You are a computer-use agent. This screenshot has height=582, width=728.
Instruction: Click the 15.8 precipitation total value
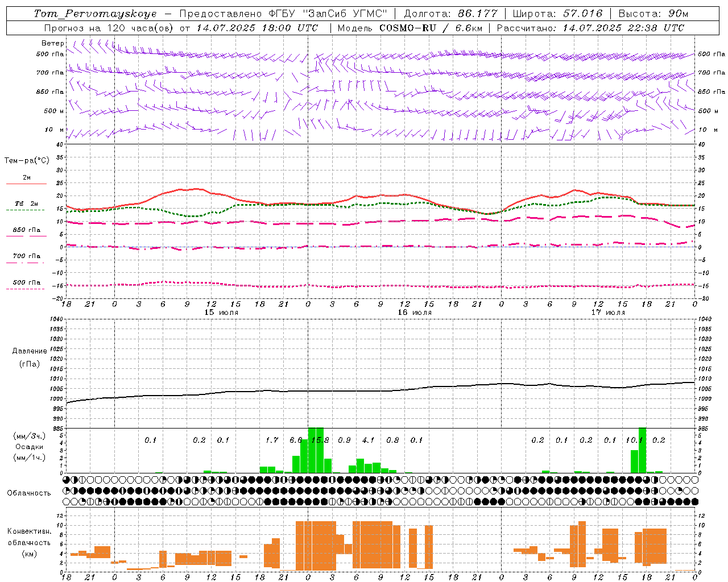(x=320, y=440)
